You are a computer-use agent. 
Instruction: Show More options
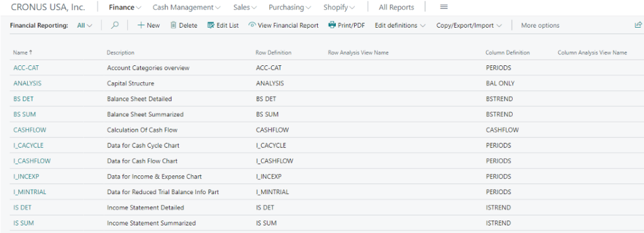click(x=540, y=25)
